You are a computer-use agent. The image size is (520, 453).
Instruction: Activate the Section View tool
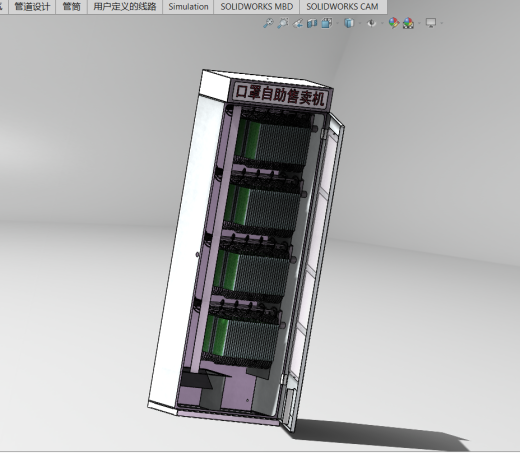click(x=312, y=23)
